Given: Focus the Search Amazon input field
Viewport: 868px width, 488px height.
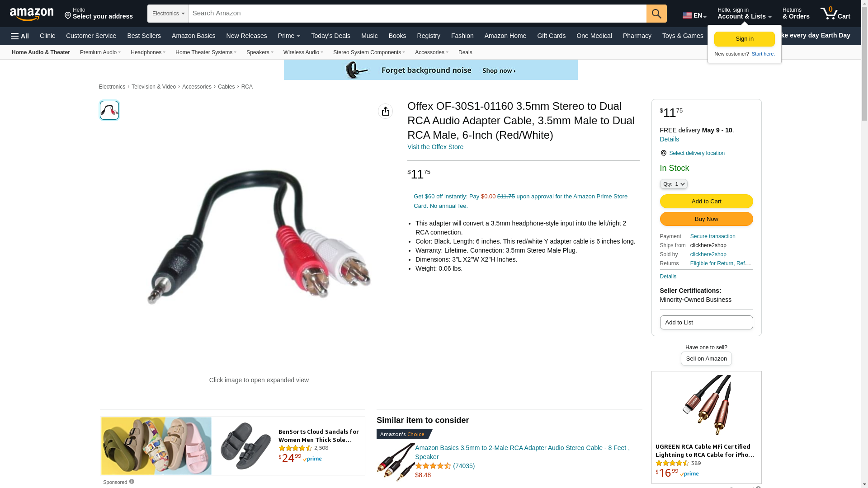Looking at the screenshot, I should pyautogui.click(x=417, y=14).
